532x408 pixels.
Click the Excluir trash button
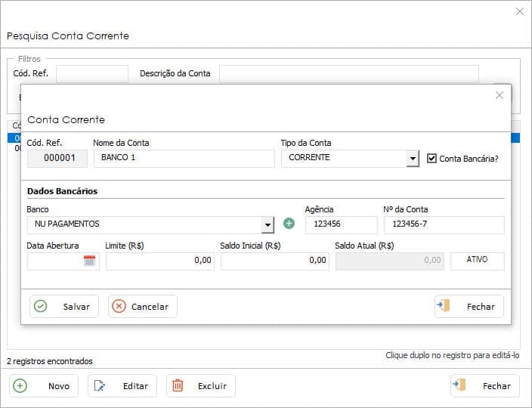[x=201, y=386]
